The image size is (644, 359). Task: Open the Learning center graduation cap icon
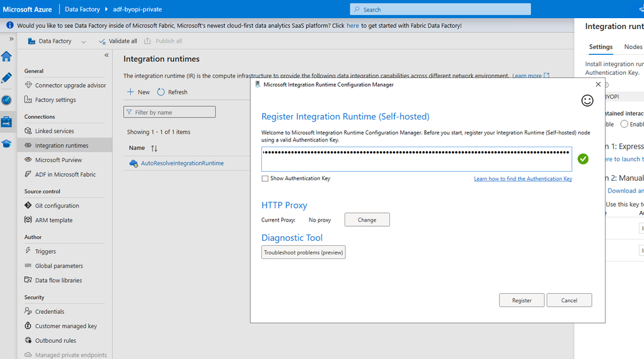[x=6, y=144]
